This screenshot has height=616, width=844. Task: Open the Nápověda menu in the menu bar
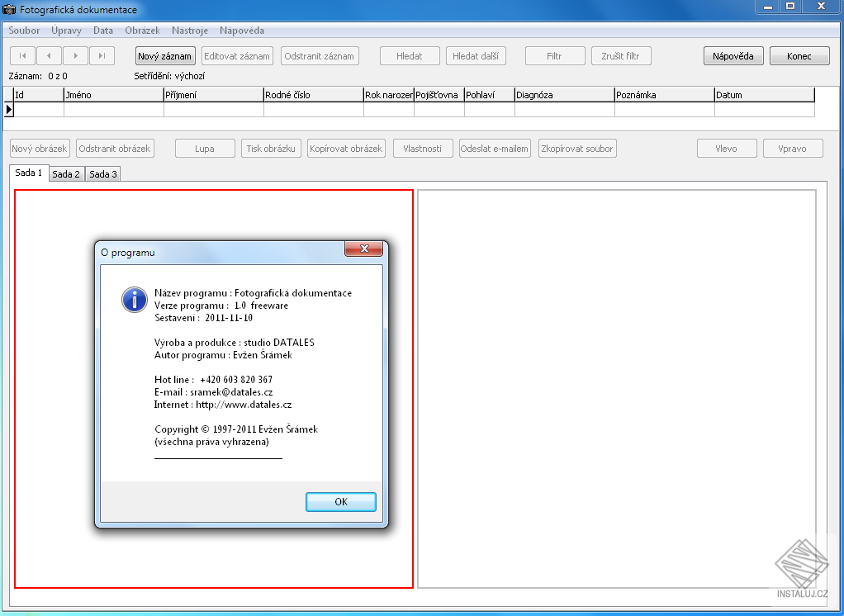click(x=242, y=31)
